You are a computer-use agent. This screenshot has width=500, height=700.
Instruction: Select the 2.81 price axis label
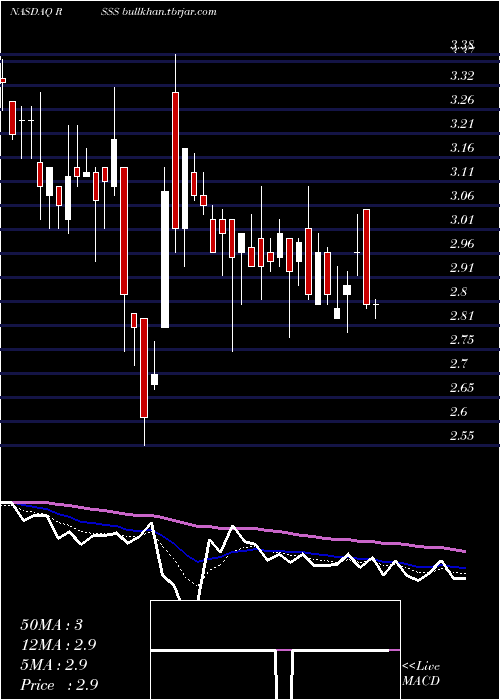coord(462,317)
